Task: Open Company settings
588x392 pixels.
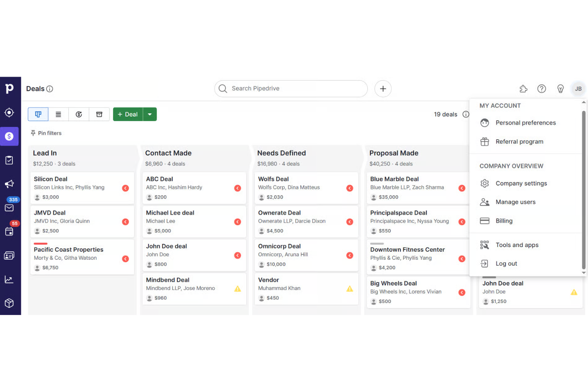Action: coord(526,183)
